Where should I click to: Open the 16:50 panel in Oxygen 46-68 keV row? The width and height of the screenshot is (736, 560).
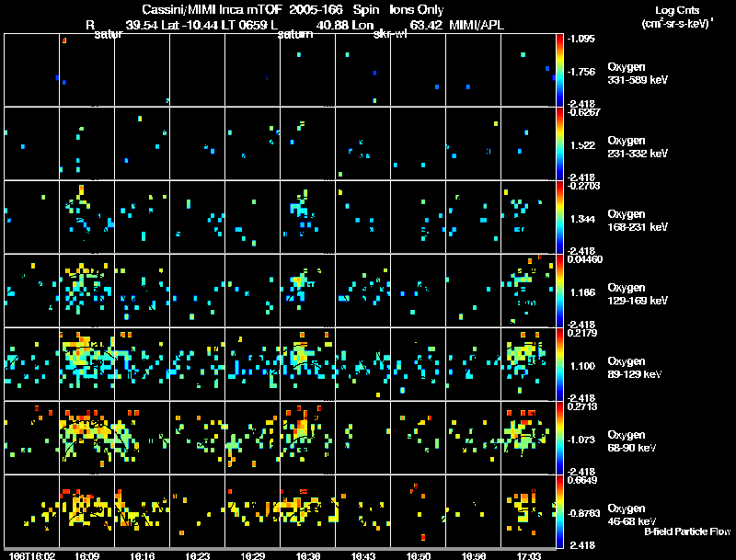point(419,511)
